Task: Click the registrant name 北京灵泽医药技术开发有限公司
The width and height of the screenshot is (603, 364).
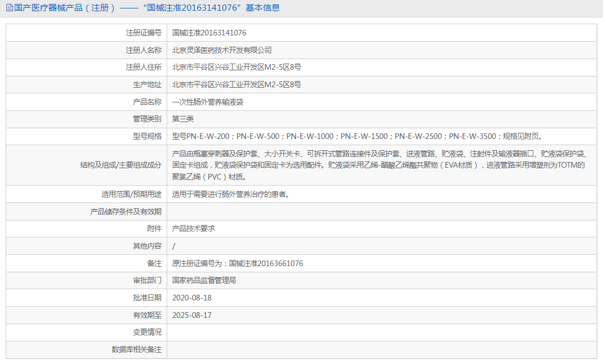Action: pyautogui.click(x=222, y=50)
